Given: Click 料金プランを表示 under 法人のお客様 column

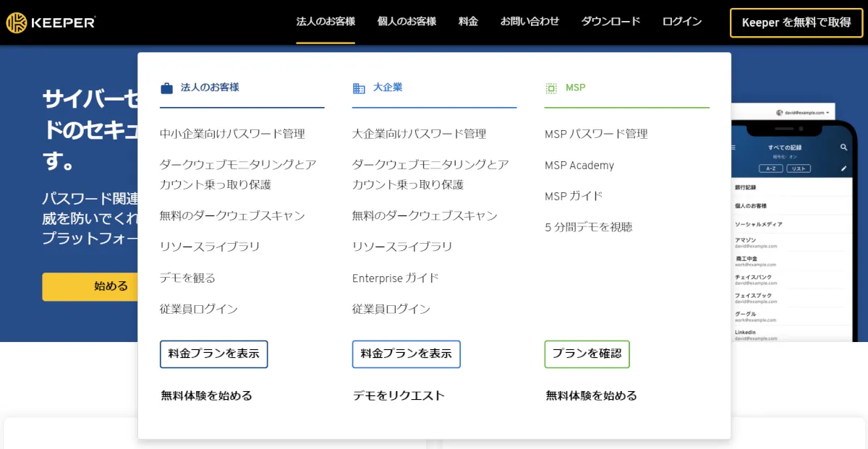Looking at the screenshot, I should point(213,354).
